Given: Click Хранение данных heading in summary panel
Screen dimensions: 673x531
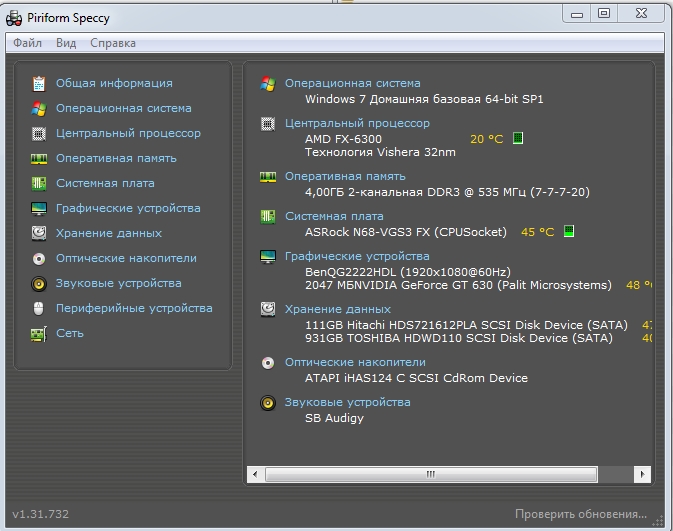Looking at the screenshot, I should (x=338, y=309).
